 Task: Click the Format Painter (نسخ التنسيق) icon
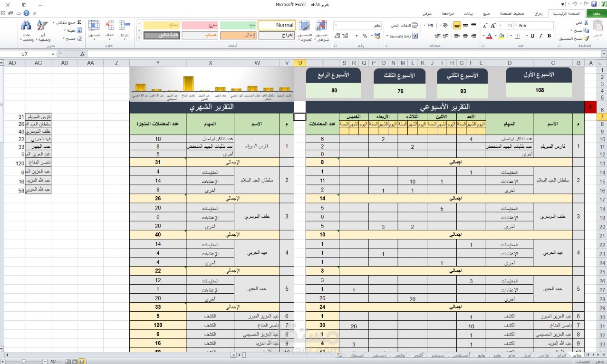click(x=586, y=38)
